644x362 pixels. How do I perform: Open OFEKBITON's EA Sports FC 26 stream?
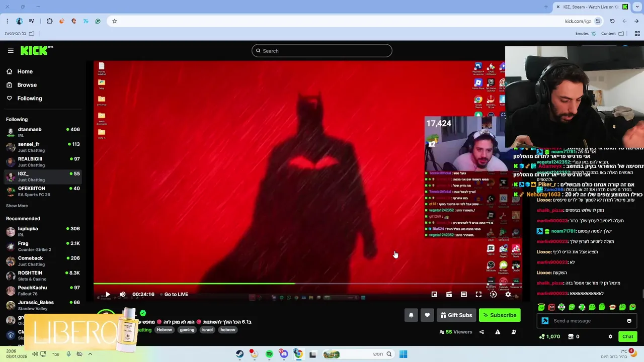[43, 191]
